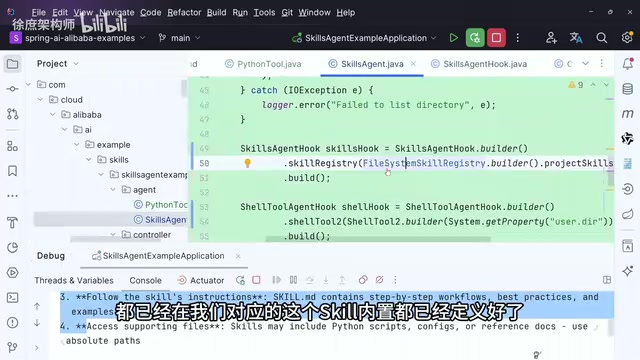The height and width of the screenshot is (360, 640).
Task: Click the warnings indicator showing 9
Action: 576,84
